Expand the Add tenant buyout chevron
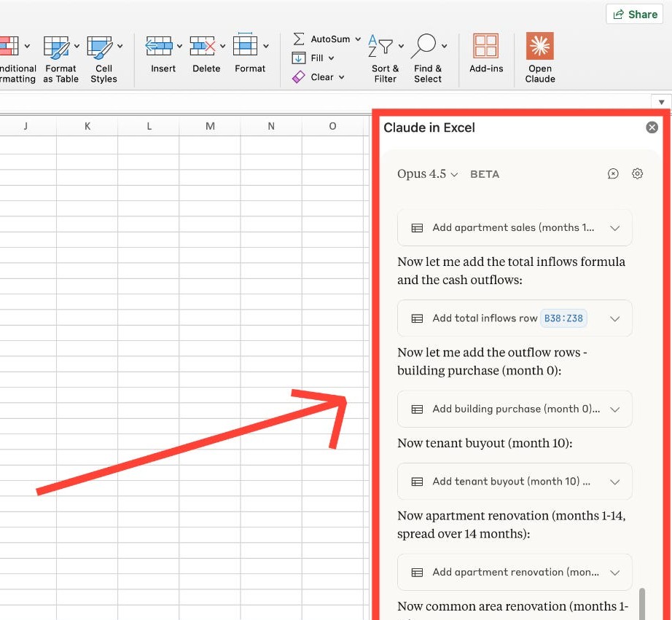Viewport: 672px width, 620px height. click(x=615, y=482)
